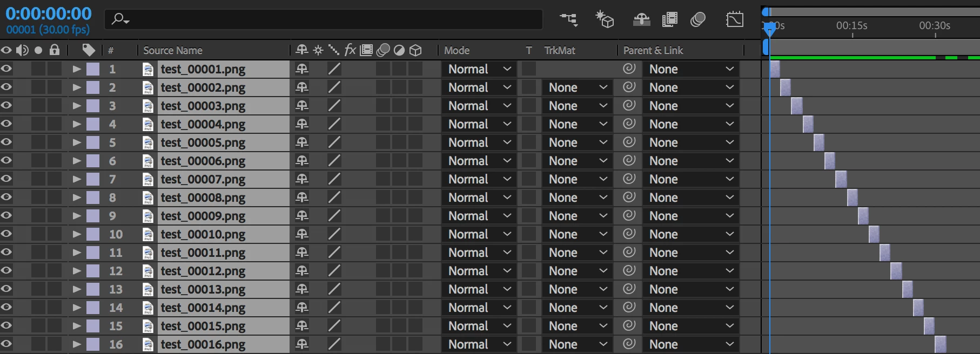Open the TrkMat dropdown for test_00003.png
The image size is (980, 354).
click(577, 105)
